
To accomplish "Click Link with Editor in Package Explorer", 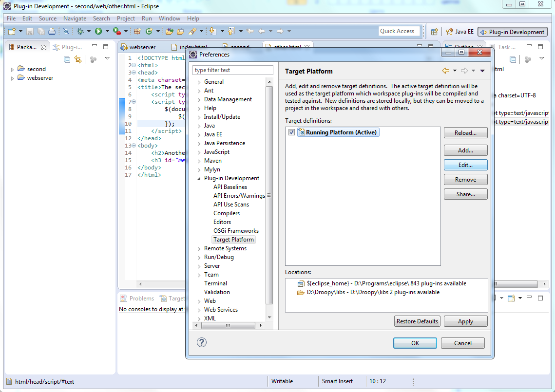I will 78,59.
